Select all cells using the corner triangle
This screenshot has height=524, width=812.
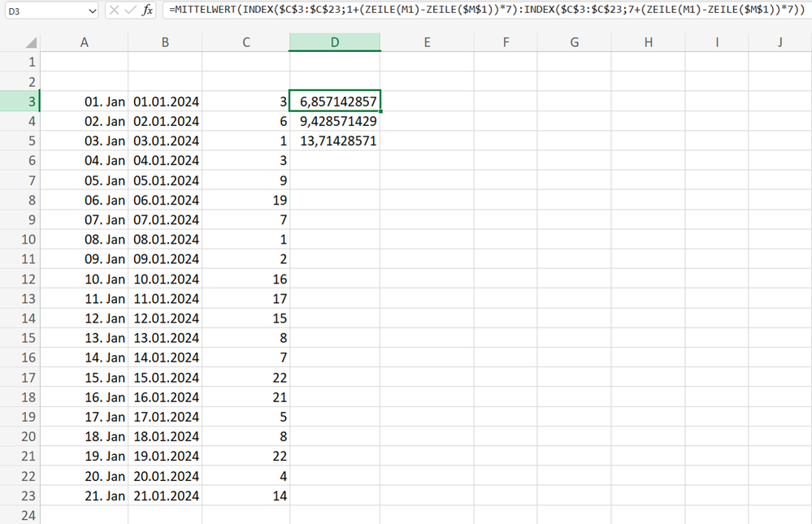[x=31, y=42]
